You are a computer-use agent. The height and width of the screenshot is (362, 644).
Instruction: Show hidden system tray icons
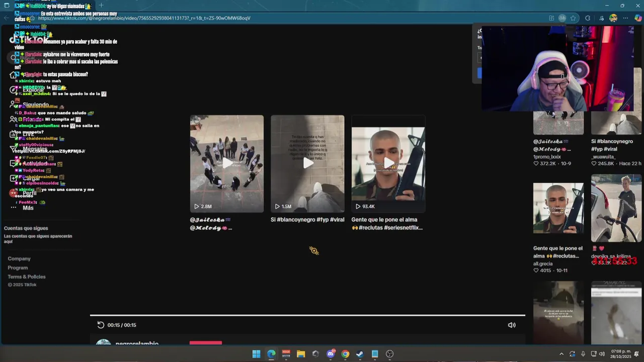coord(561,354)
